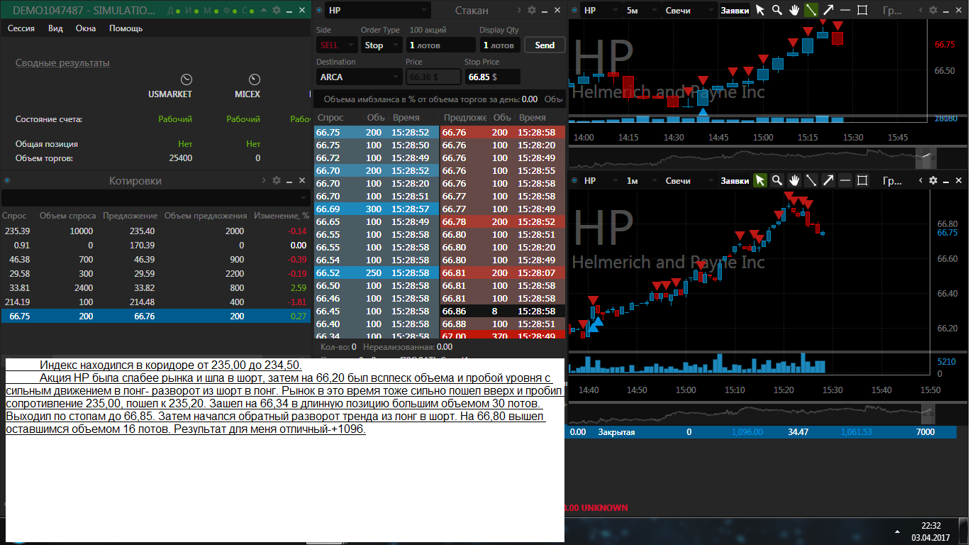The image size is (980, 545).
Task: Open the Вид menu
Action: [55, 28]
